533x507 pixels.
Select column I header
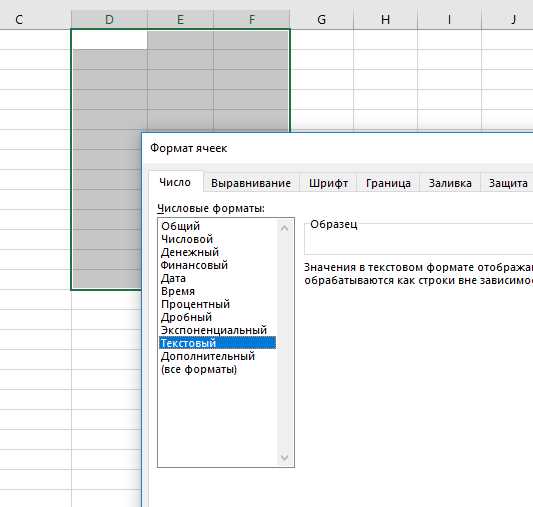tap(449, 19)
